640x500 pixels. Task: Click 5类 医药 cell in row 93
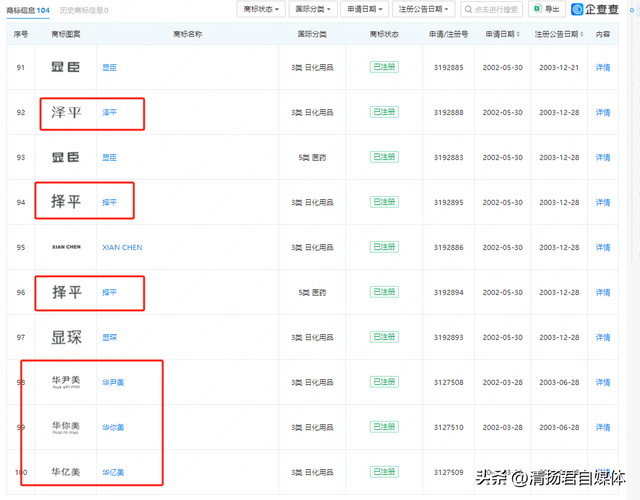(x=312, y=158)
